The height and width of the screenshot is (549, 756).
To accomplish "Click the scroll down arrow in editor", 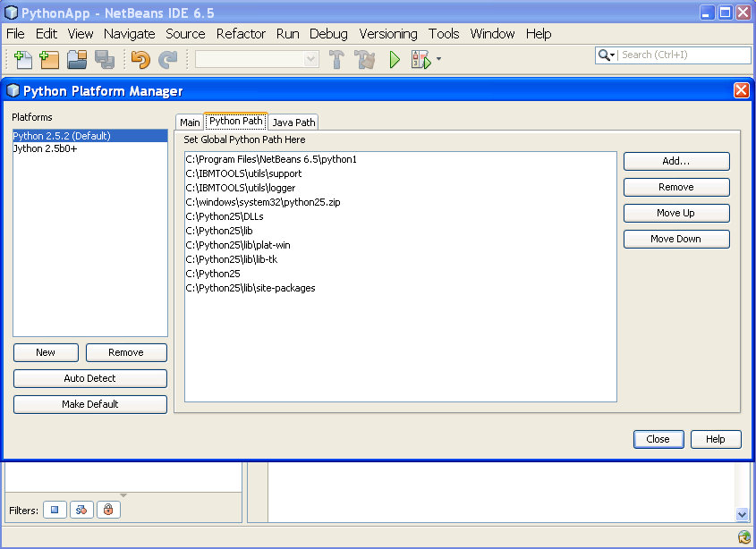I will click(x=743, y=514).
